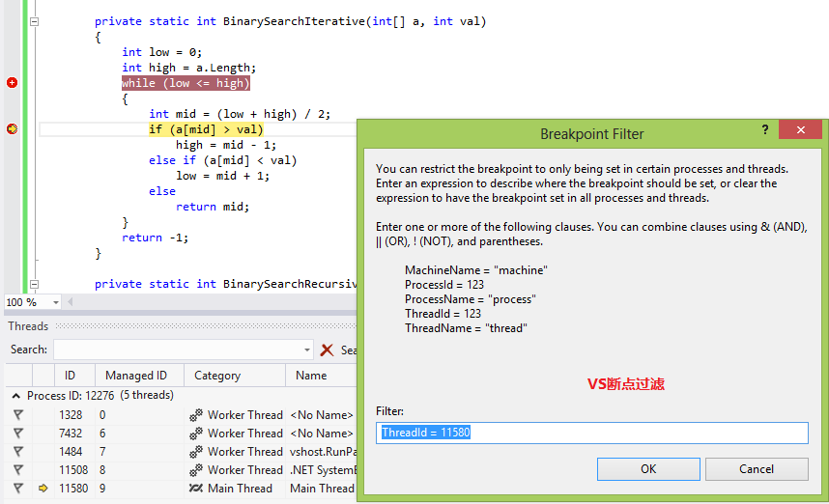829x504 pixels.
Task: Select thread ID 11508 cell
Action: coord(73,469)
